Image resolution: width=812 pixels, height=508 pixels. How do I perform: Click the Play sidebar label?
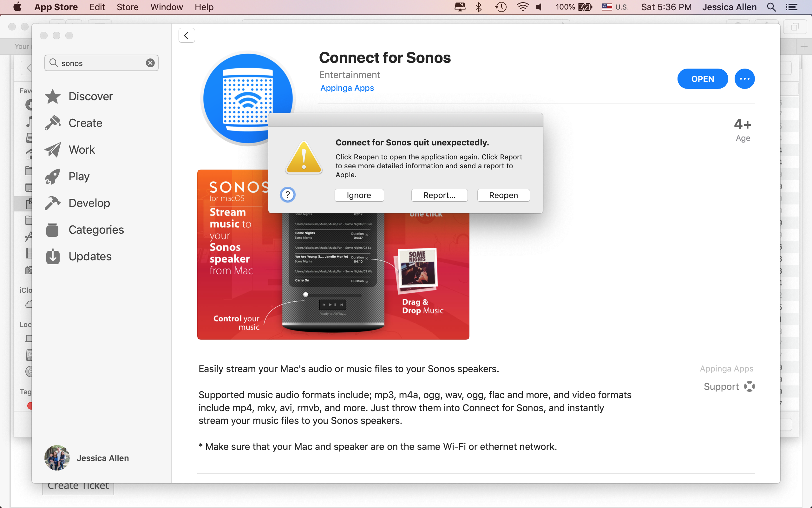[x=79, y=177]
